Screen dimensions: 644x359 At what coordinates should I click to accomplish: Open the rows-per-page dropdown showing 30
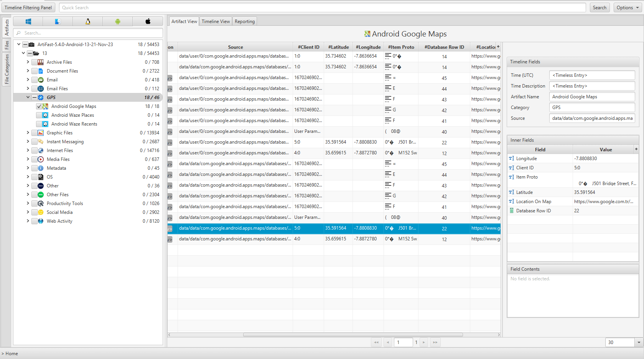tap(639, 342)
